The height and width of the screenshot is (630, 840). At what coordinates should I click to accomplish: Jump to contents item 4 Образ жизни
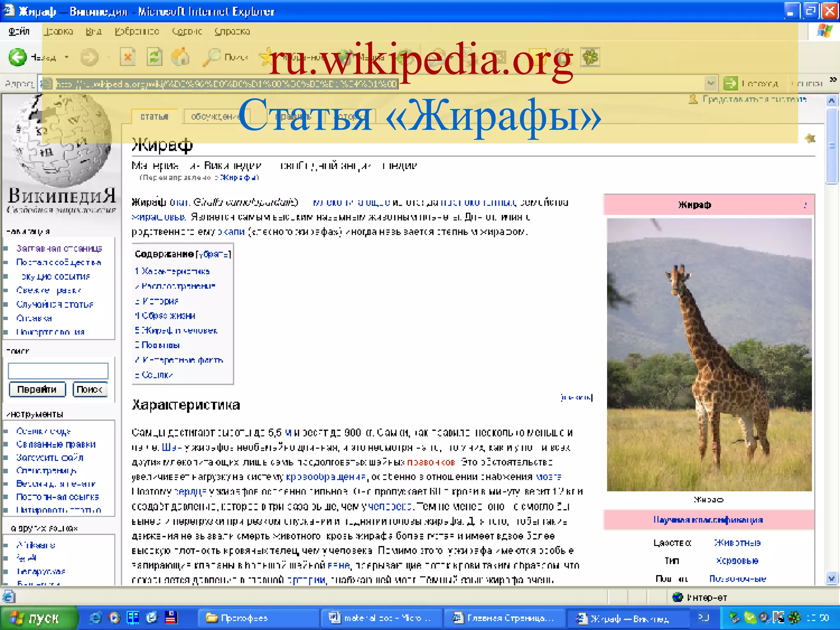pyautogui.click(x=165, y=315)
